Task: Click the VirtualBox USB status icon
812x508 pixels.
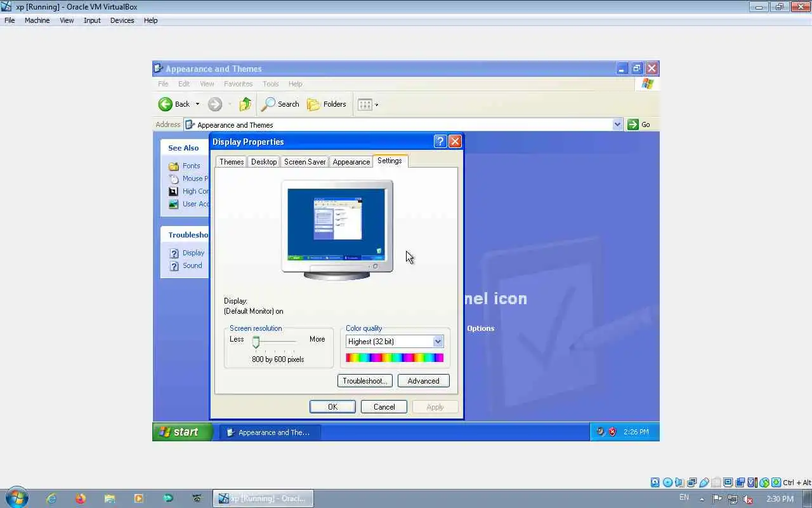Action: pos(704,483)
